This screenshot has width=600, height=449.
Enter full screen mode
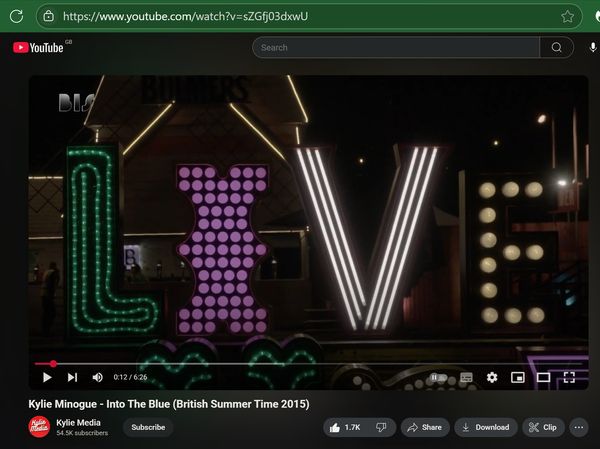click(569, 377)
